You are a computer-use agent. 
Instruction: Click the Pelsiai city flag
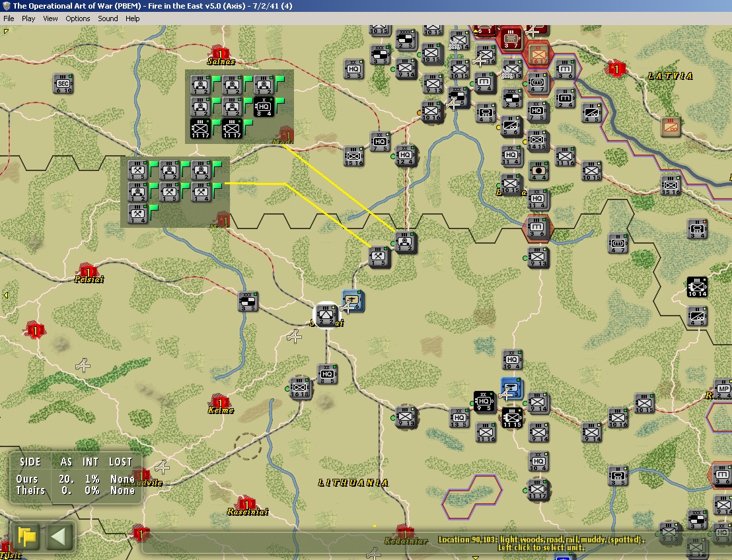coord(87,271)
